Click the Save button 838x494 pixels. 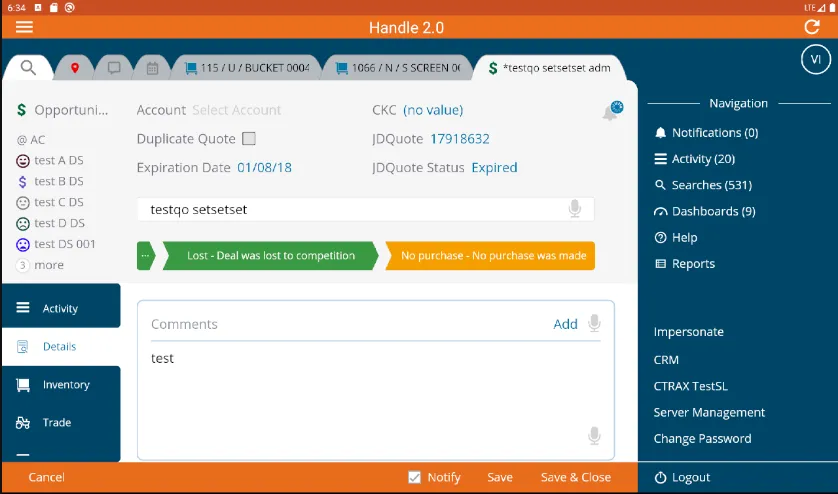click(x=500, y=477)
